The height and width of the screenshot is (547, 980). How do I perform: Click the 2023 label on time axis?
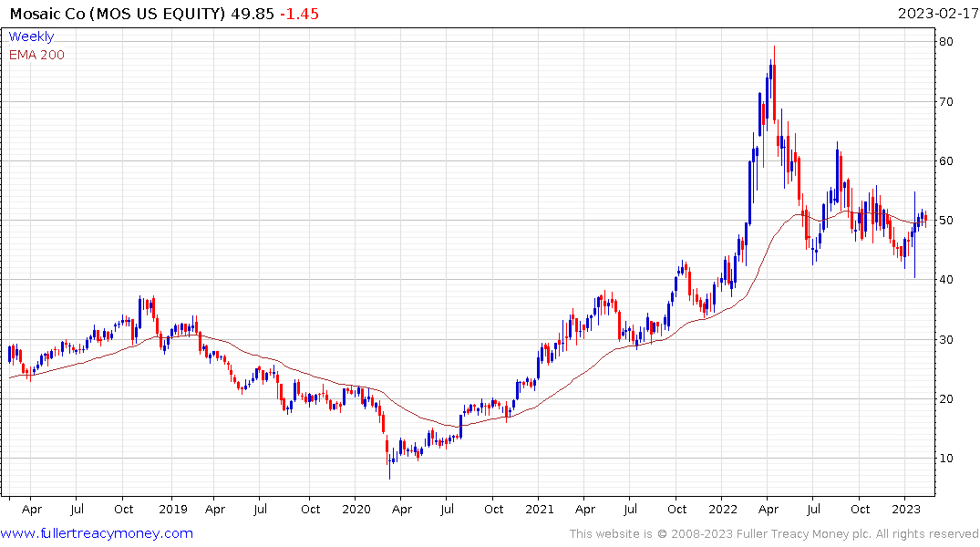tap(906, 509)
